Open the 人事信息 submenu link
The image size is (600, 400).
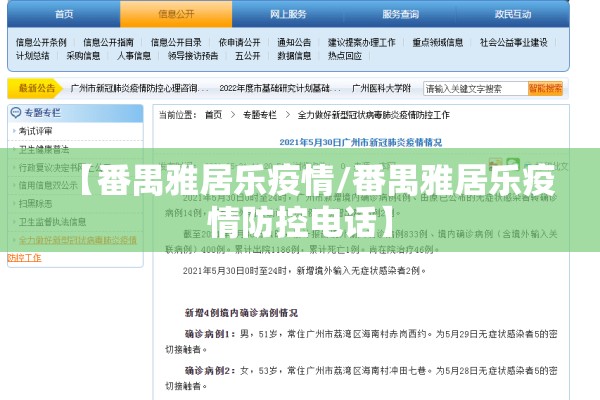pos(134,56)
